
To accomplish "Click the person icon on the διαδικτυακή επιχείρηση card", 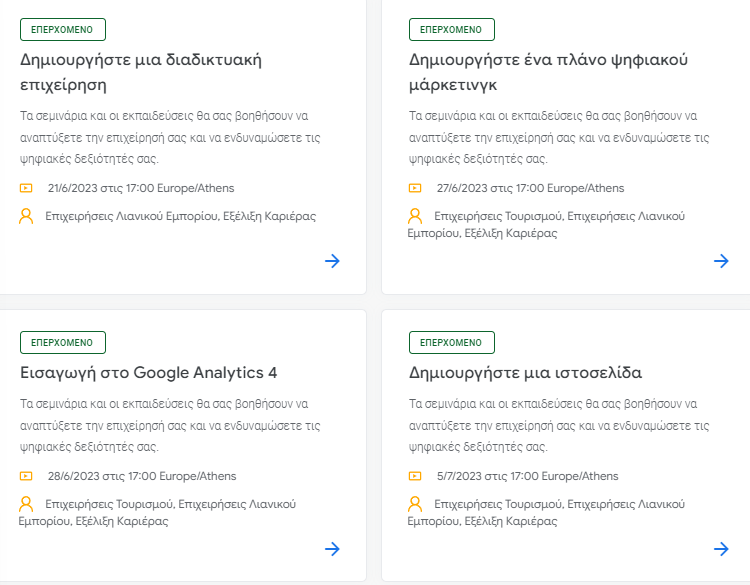I will pos(26,216).
